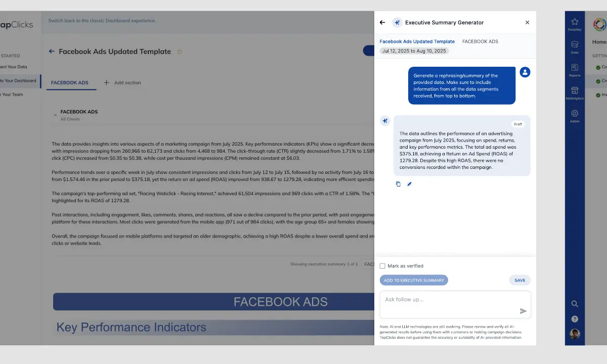
Task: Click the Jul 12, 2025 to Aug 10, 2025 date chip
Action: tap(414, 51)
